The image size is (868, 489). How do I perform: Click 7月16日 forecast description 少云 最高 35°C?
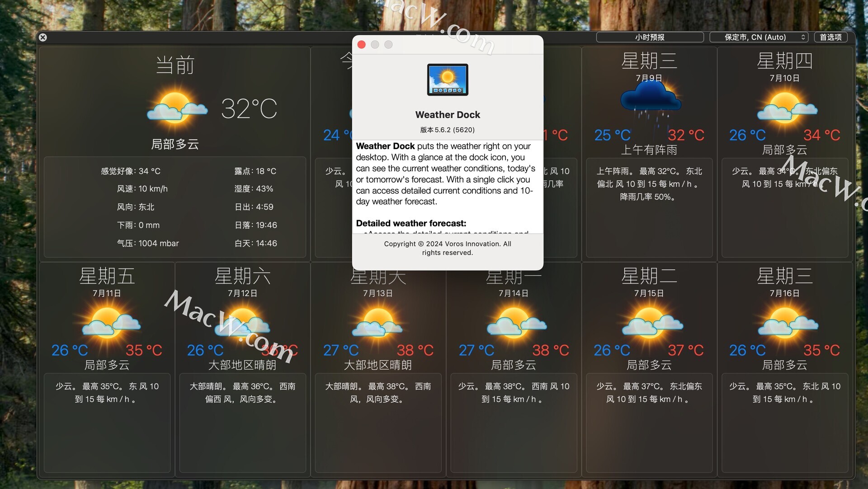coord(785,393)
